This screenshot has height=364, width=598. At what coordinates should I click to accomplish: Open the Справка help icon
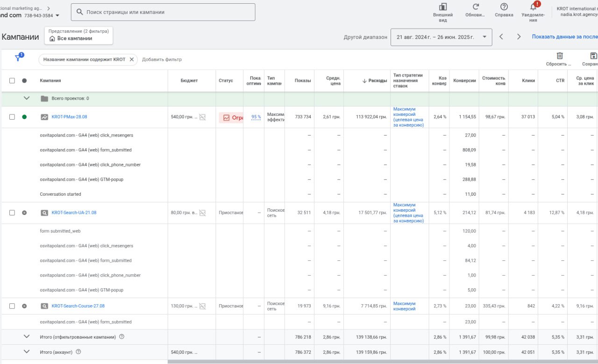pos(504,7)
